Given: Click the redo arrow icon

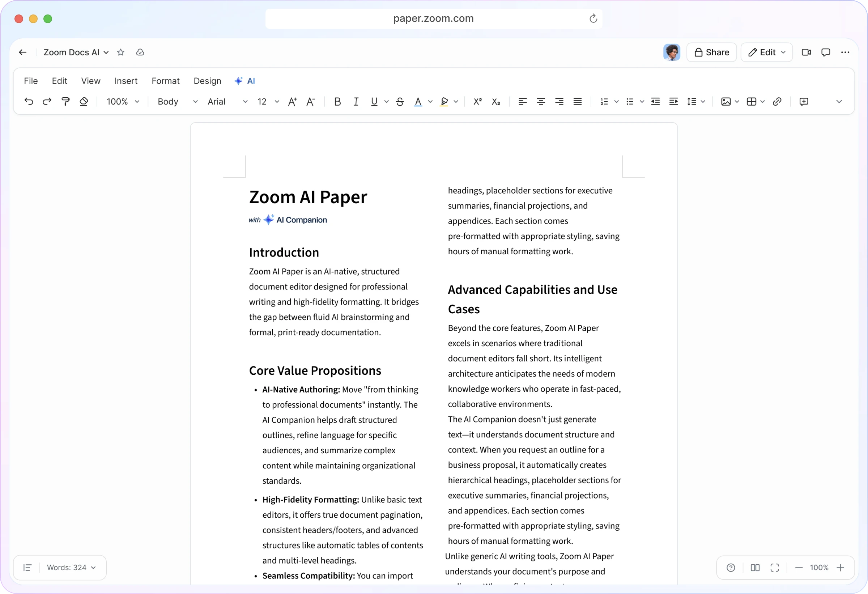Looking at the screenshot, I should click(47, 102).
